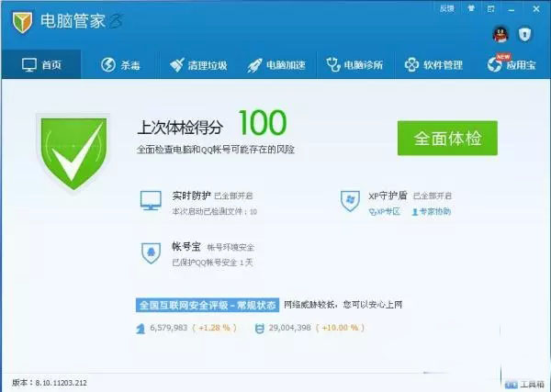
Task: Open the main menu icon in title bar
Action: pyautogui.click(x=491, y=8)
